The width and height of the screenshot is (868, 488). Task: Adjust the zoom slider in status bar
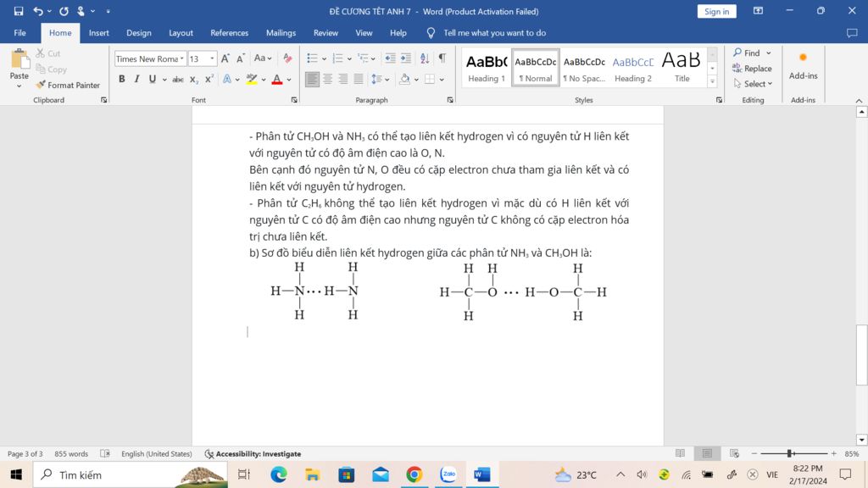pos(791,454)
